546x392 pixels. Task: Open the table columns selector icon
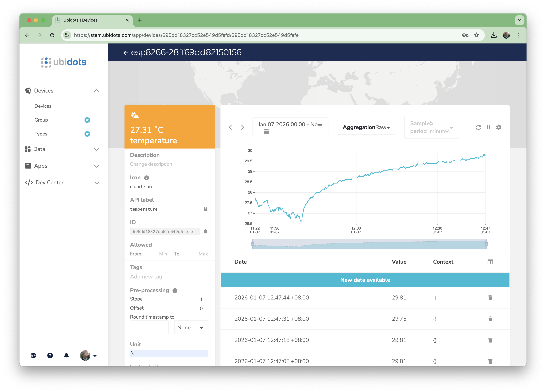tap(490, 262)
